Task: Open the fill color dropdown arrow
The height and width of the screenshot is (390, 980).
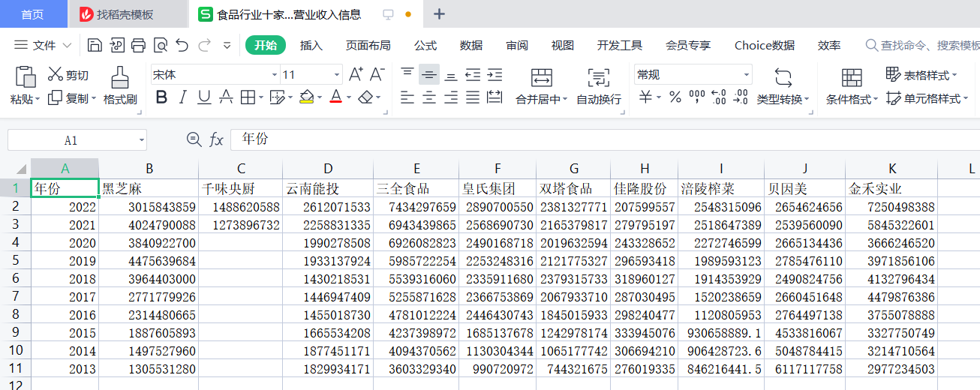Action: click(x=318, y=98)
